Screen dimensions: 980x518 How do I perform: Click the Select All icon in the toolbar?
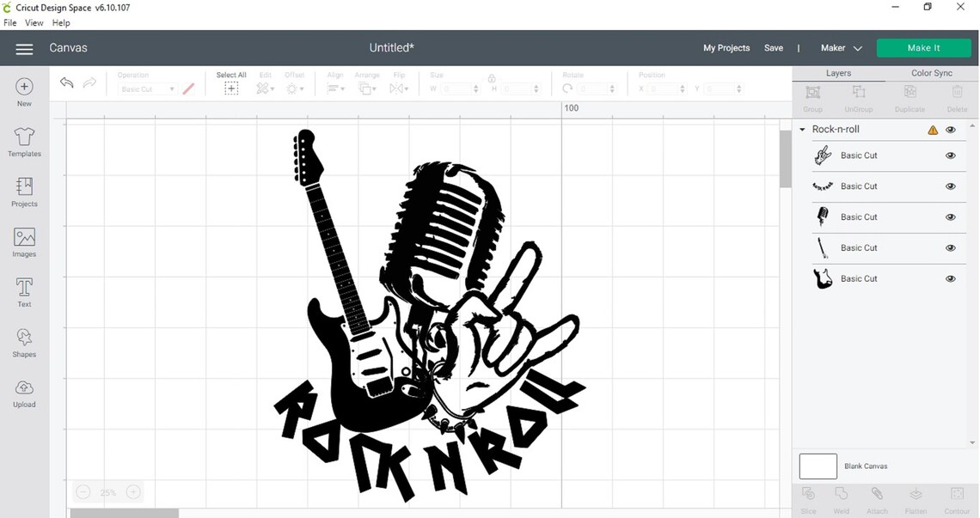tap(230, 88)
